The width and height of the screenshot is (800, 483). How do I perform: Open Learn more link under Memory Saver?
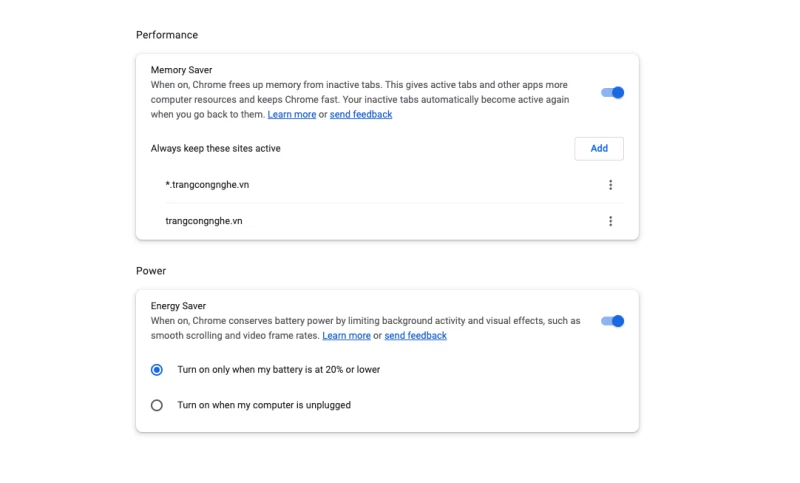(x=291, y=115)
